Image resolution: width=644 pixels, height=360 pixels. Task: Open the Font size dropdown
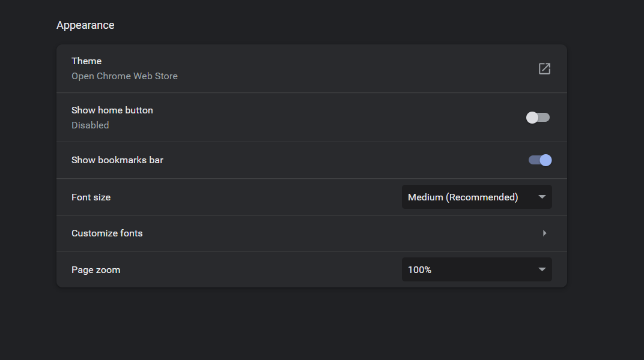coord(476,197)
